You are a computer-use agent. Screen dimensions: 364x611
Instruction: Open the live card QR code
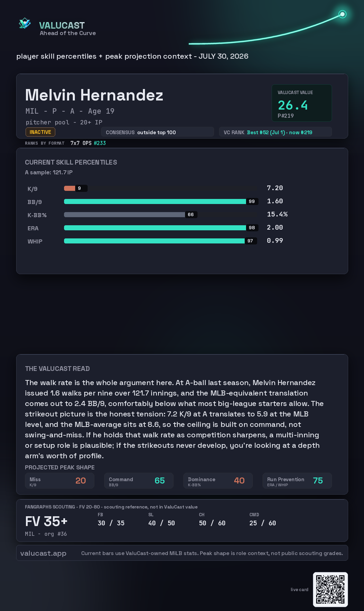(x=330, y=589)
